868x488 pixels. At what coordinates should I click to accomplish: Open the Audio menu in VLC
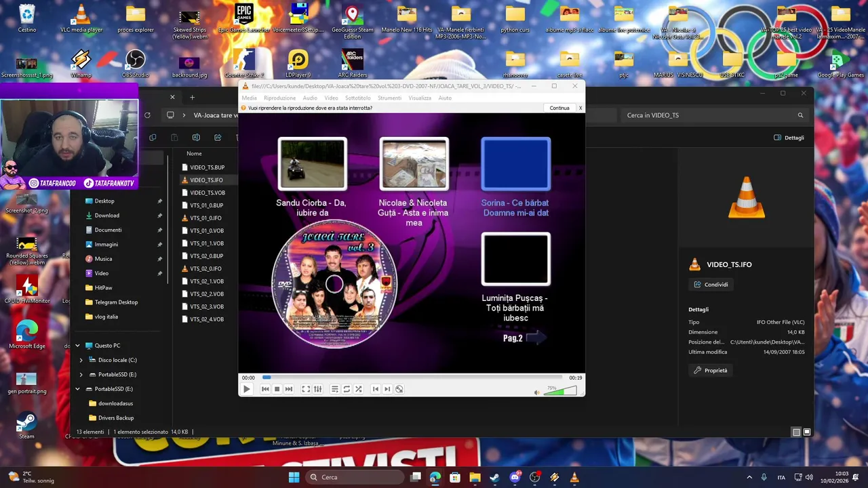[310, 98]
